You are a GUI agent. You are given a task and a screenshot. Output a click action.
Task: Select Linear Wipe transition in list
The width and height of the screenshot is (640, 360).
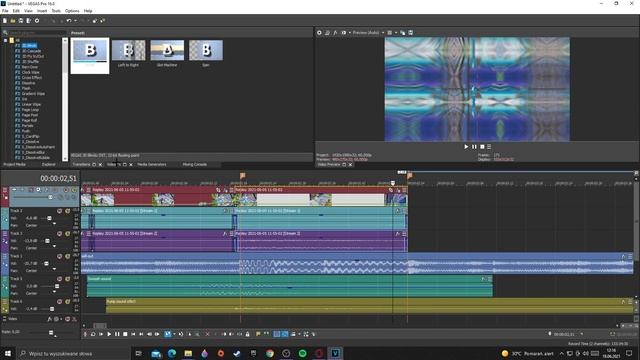tap(31, 104)
